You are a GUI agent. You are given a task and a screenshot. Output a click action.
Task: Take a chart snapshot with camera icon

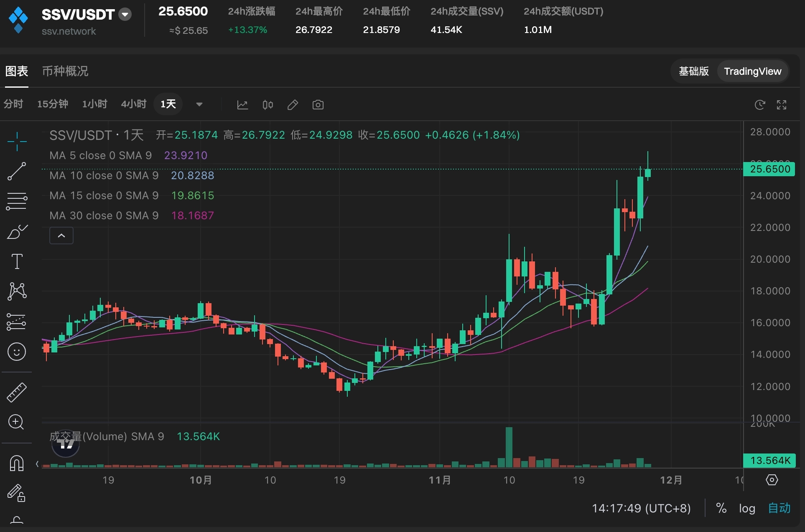coord(318,105)
